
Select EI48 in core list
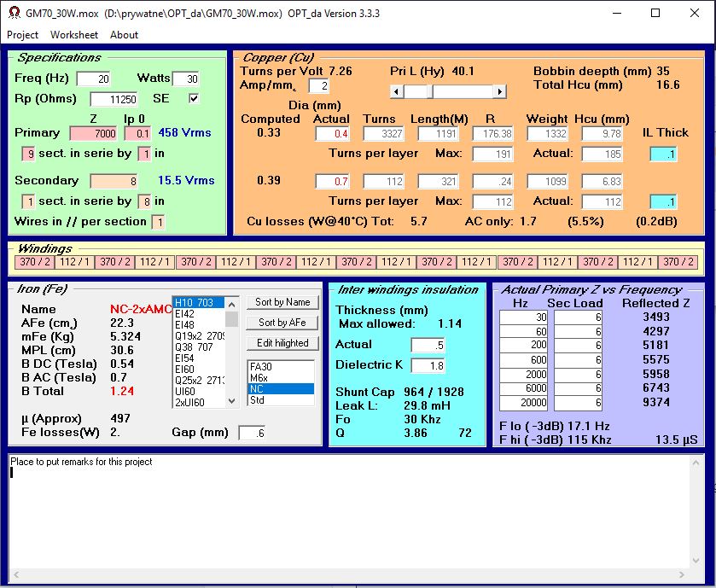pos(199,324)
